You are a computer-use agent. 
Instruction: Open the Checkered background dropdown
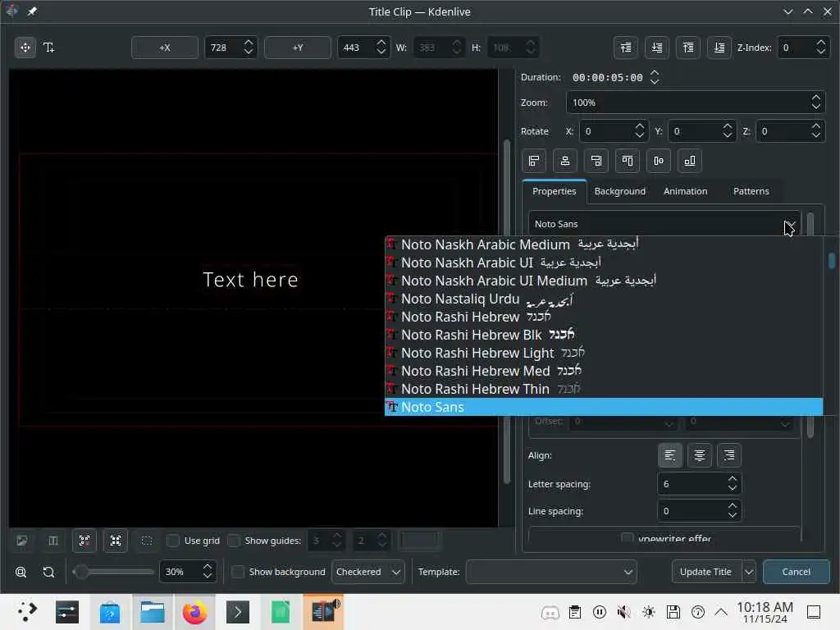click(368, 572)
